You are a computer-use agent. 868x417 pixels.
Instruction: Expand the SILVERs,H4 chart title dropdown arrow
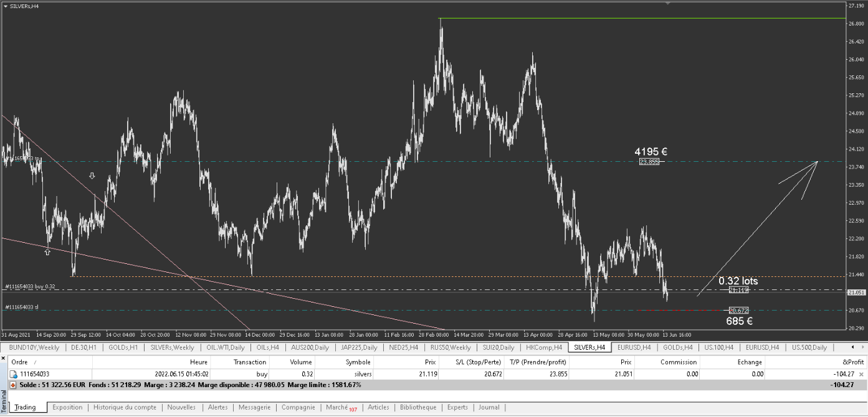coord(6,6)
